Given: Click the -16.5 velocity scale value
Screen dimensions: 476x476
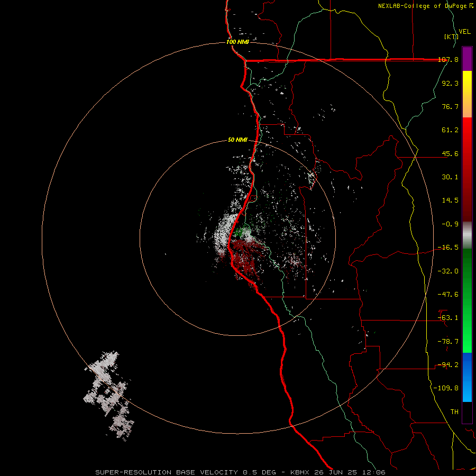Looking at the screenshot, I should [448, 248].
